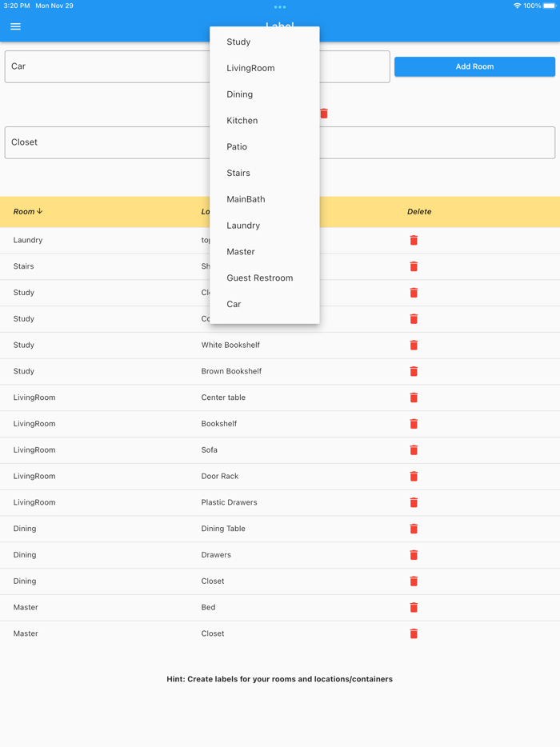Choose Patio from the room menu
The height and width of the screenshot is (747, 560).
237,147
